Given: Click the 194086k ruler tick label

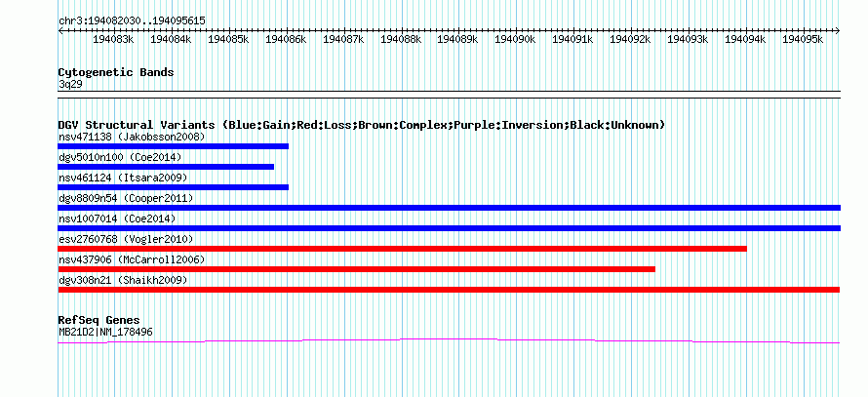Looking at the screenshot, I should click(286, 39).
